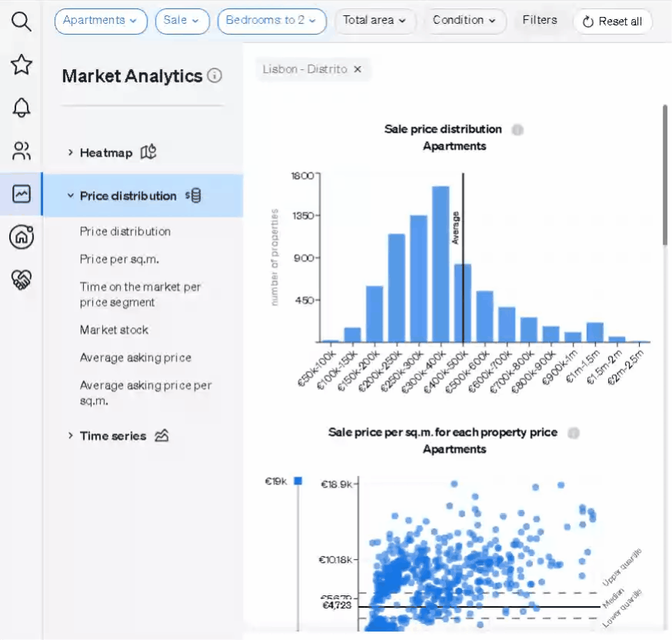Select the market analytics chart icon
This screenshot has width=672, height=640.
coord(22,194)
